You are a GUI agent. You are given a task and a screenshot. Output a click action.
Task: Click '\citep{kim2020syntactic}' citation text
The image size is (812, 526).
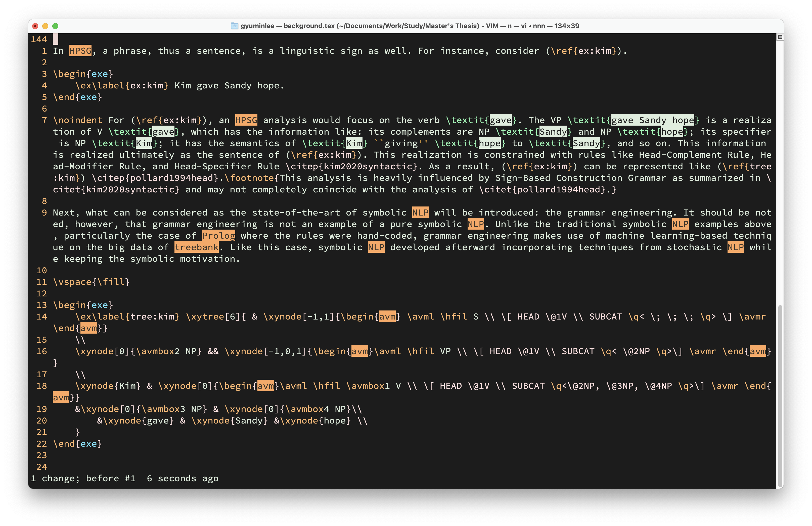click(x=351, y=166)
